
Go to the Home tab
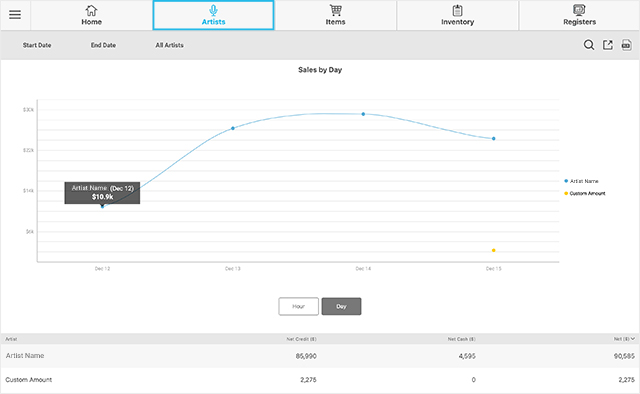[x=91, y=15]
